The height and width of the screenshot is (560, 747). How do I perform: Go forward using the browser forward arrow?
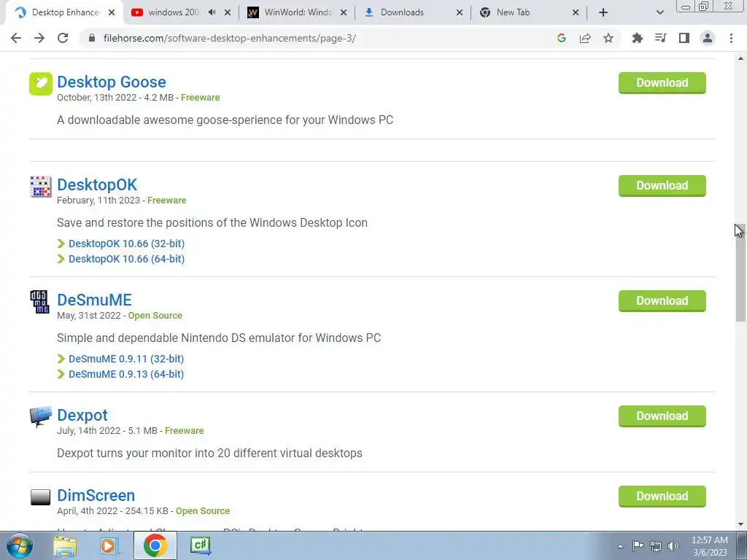39,38
